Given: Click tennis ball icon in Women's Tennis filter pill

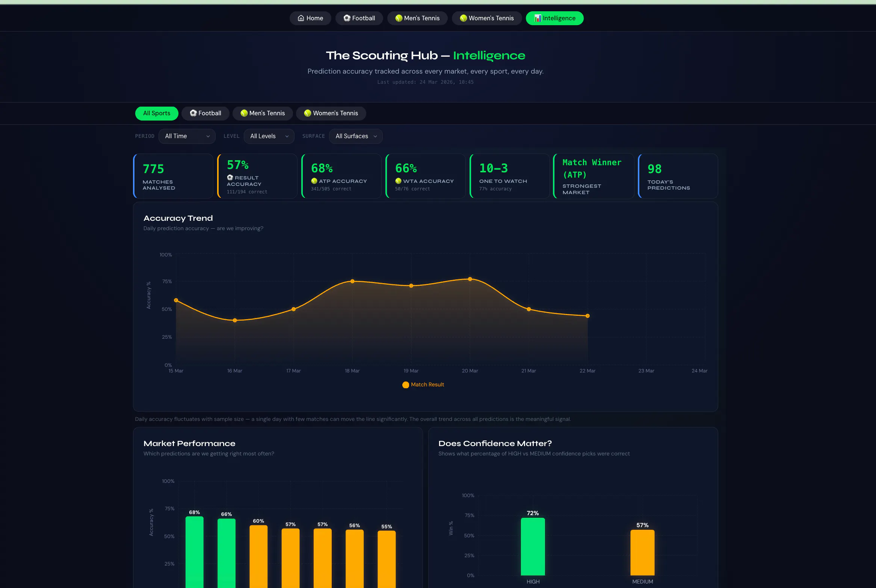Looking at the screenshot, I should tap(308, 113).
